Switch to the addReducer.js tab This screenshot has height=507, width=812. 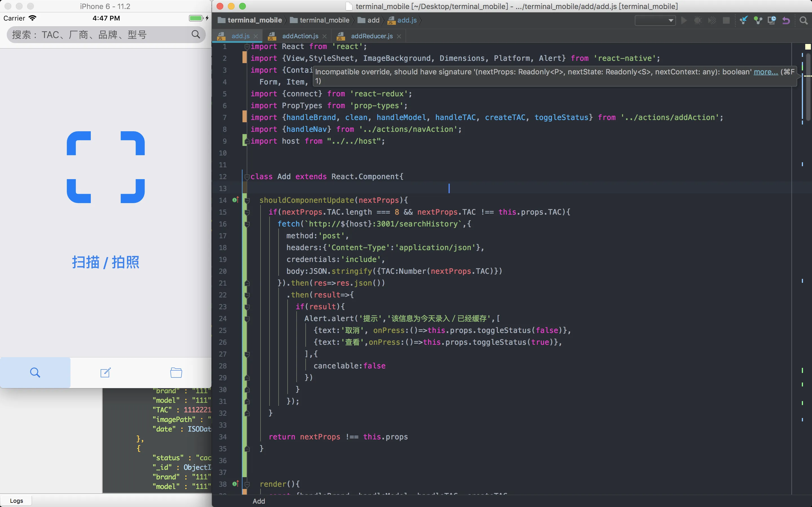tap(371, 36)
